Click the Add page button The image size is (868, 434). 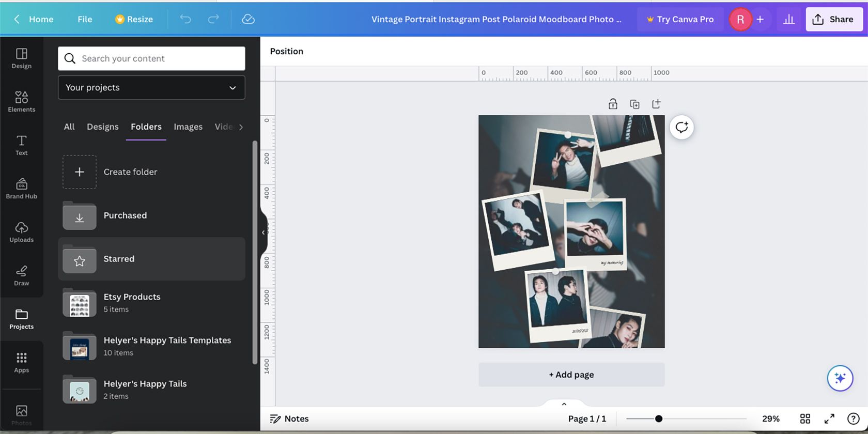click(571, 375)
